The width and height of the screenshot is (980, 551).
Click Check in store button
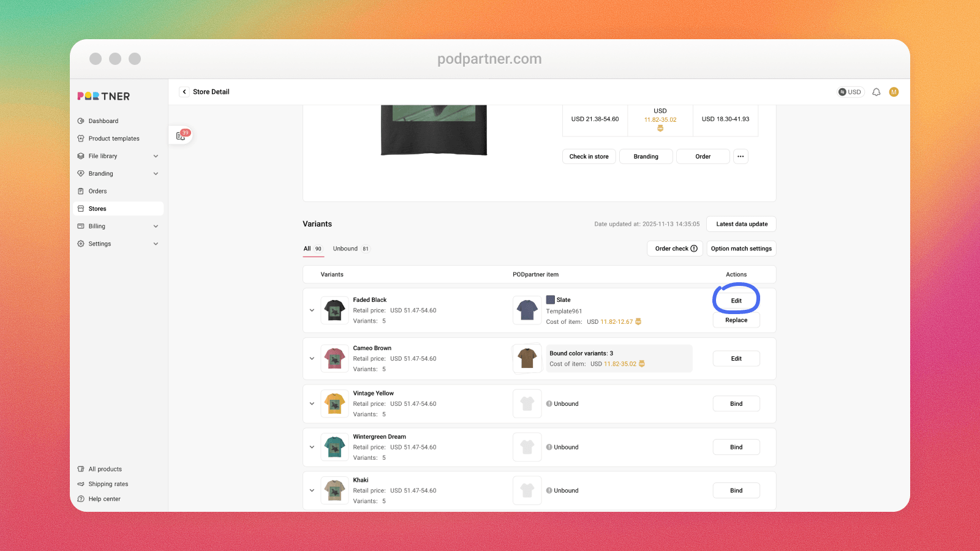pyautogui.click(x=589, y=157)
